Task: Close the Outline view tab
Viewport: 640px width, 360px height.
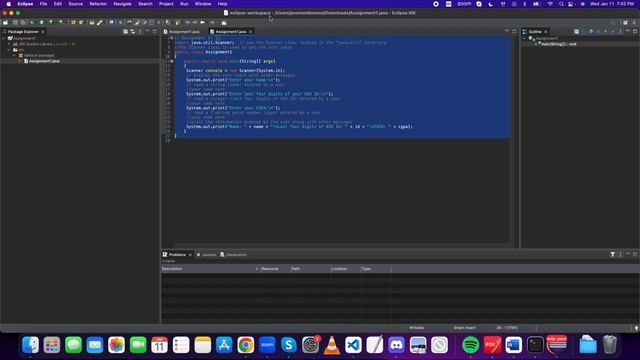Action: click(x=546, y=32)
